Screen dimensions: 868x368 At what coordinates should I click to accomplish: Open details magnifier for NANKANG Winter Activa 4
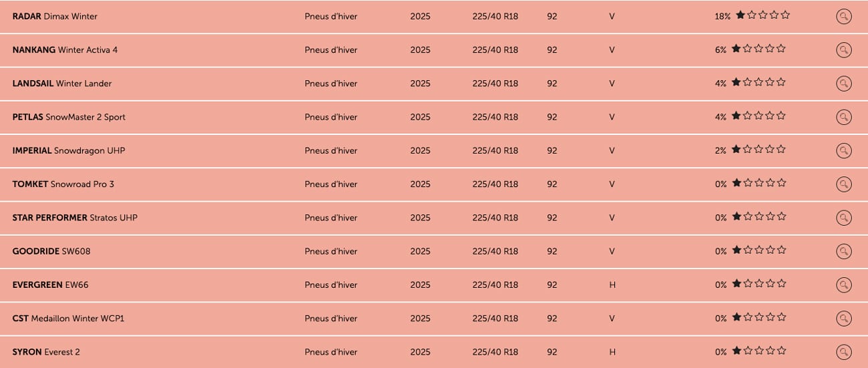pyautogui.click(x=843, y=50)
